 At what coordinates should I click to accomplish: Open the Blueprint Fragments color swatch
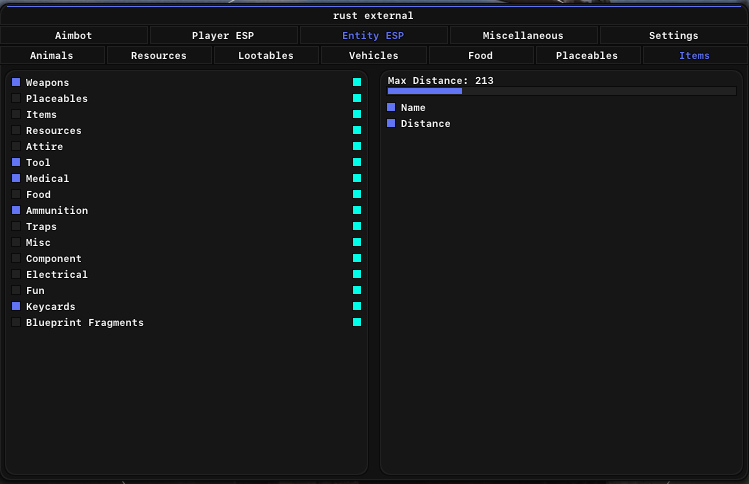[x=357, y=323]
